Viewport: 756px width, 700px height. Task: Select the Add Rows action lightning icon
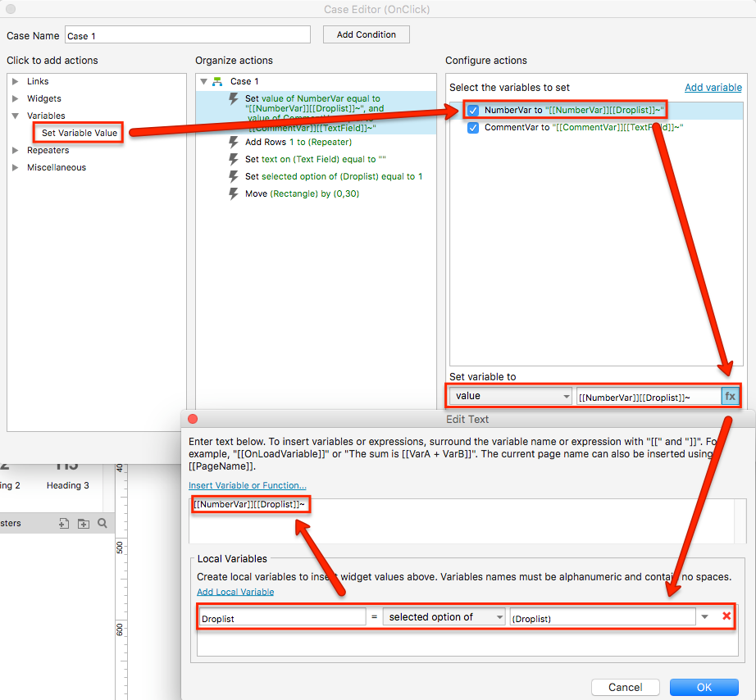point(234,143)
